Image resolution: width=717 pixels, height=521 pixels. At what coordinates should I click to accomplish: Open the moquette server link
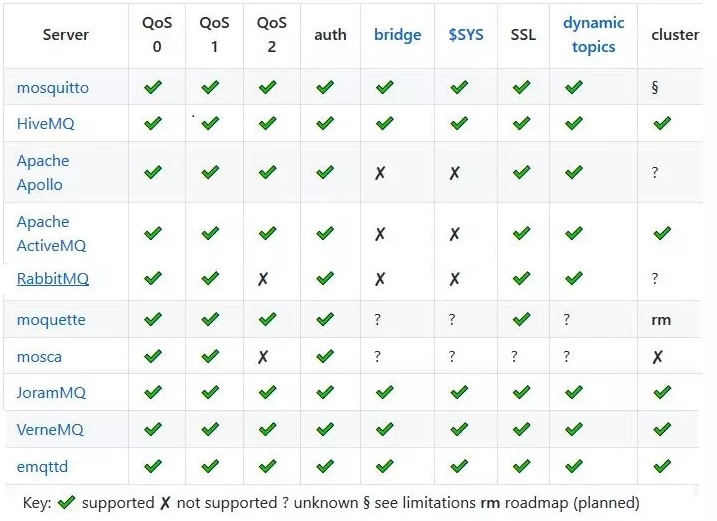[51, 320]
